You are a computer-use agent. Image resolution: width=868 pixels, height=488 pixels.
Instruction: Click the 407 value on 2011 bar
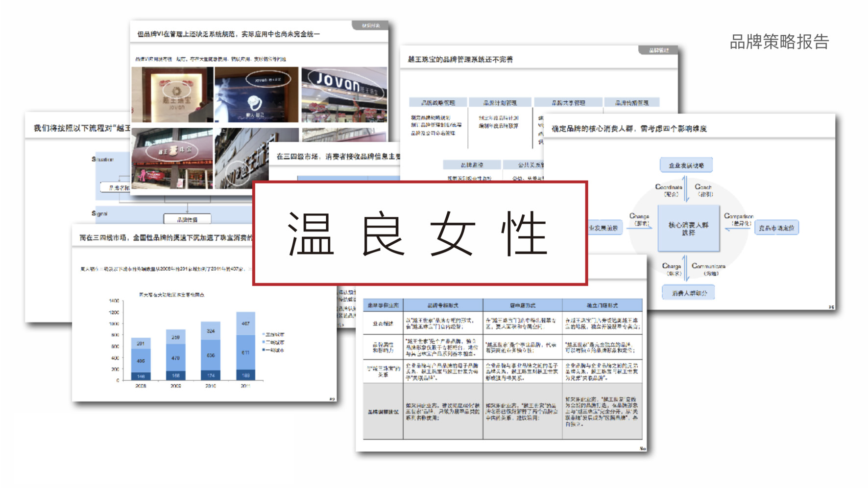(x=245, y=324)
